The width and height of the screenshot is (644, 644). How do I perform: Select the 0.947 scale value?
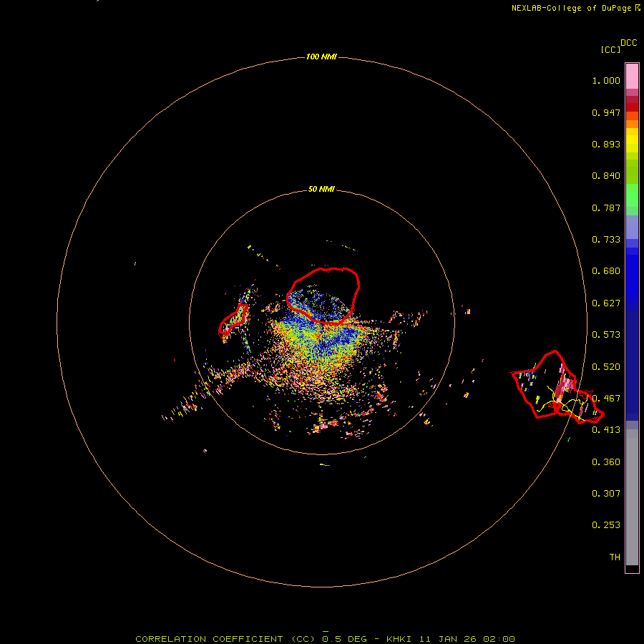tap(606, 112)
